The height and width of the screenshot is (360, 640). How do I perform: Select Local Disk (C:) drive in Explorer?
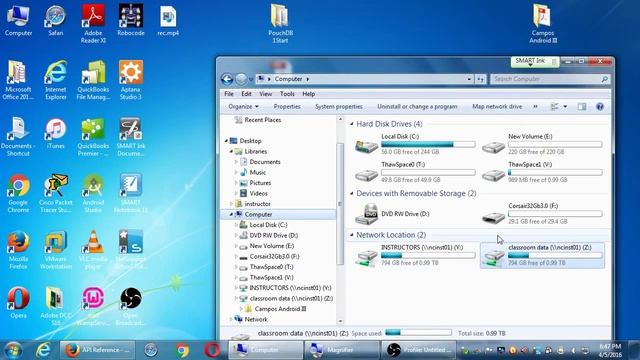(415, 144)
